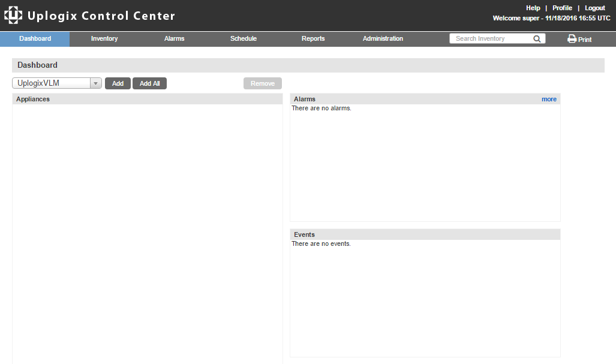Click the Add All button
Viewport: 616px width, 364px height.
[x=150, y=83]
